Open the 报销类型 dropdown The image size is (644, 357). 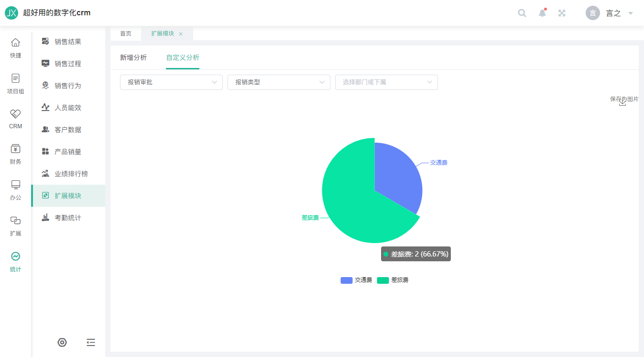[279, 82]
